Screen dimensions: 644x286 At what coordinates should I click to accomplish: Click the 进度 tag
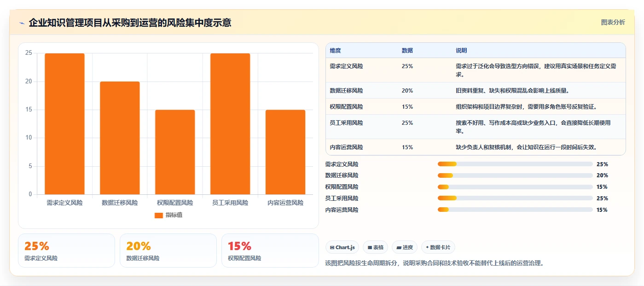pyautogui.click(x=405, y=247)
